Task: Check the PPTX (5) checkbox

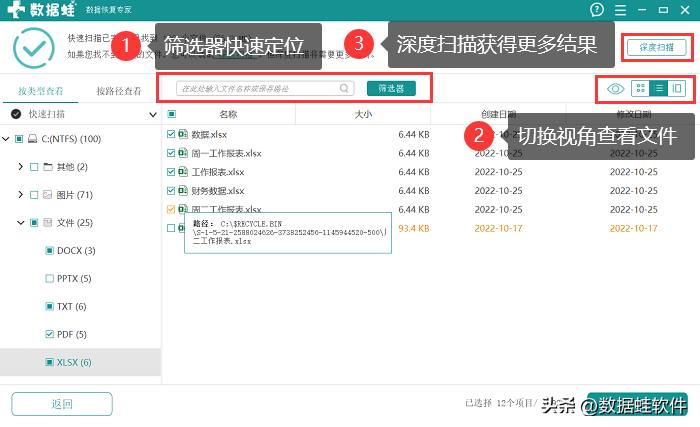Action: point(50,278)
